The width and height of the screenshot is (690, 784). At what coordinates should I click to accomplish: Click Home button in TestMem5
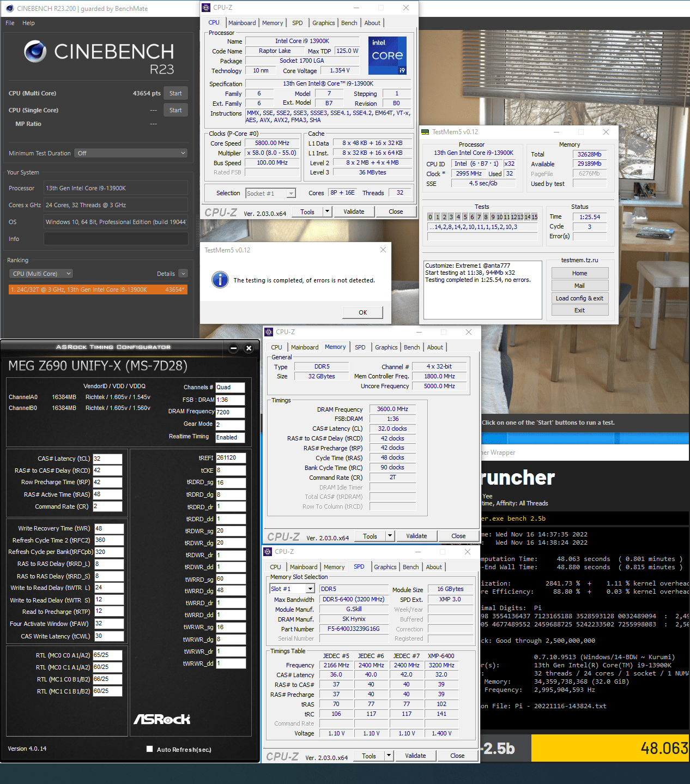pyautogui.click(x=580, y=273)
